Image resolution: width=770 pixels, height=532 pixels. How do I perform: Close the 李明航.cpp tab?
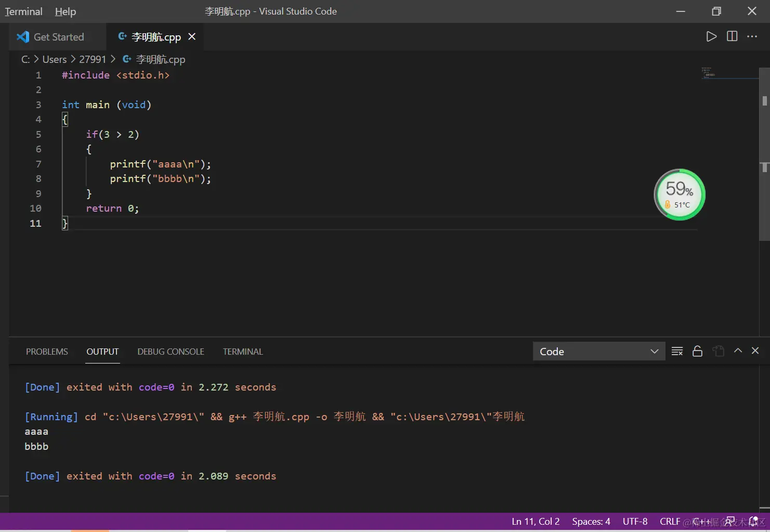(192, 36)
